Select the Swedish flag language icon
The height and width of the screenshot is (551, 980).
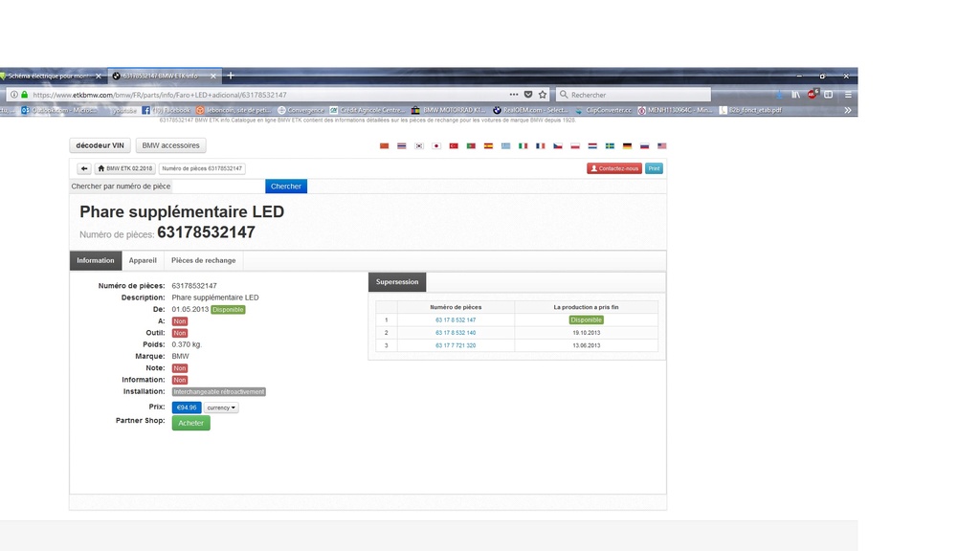coord(610,146)
